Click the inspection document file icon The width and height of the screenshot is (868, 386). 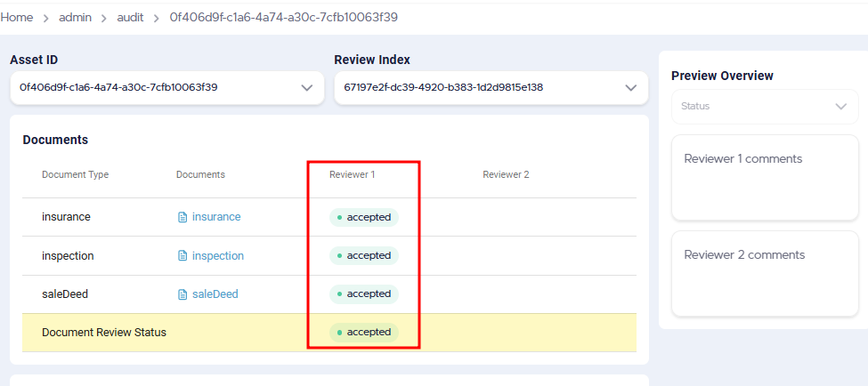point(183,255)
